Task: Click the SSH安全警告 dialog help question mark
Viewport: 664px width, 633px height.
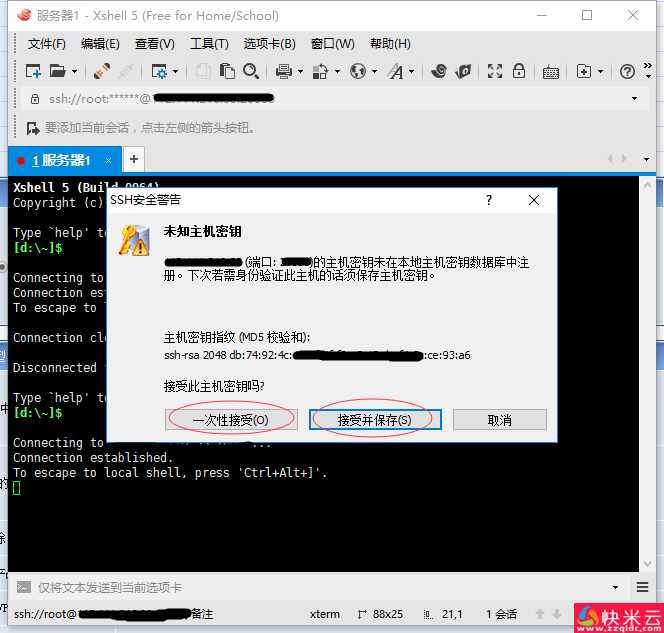Action: tap(489, 200)
